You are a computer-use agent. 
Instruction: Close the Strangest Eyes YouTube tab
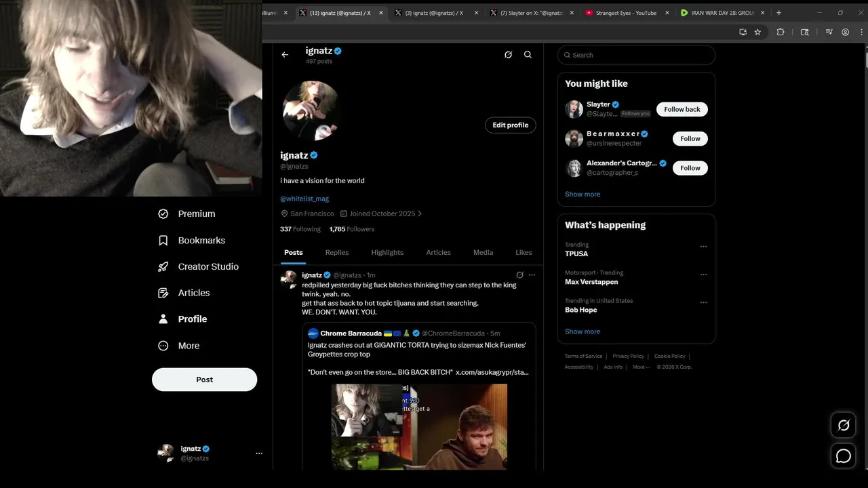(667, 13)
